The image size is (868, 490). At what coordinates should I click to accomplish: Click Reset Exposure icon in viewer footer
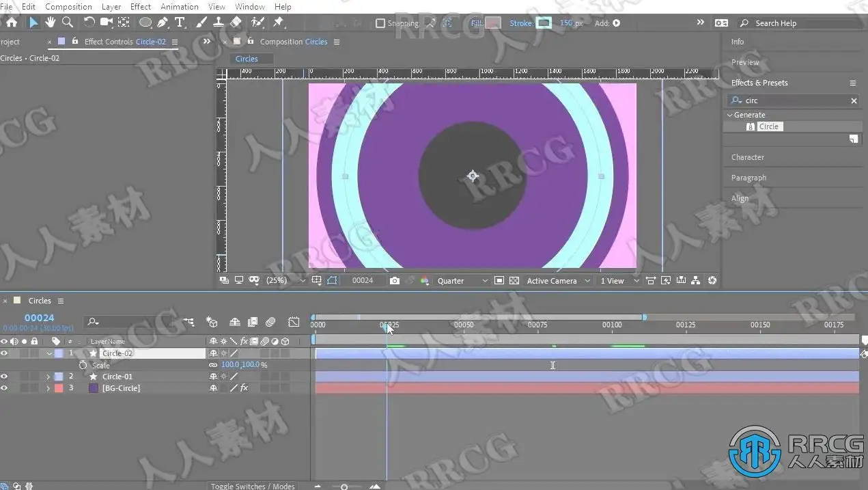[712, 281]
